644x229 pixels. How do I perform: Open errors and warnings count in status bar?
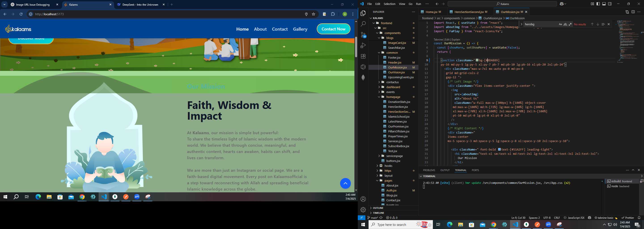point(392,218)
